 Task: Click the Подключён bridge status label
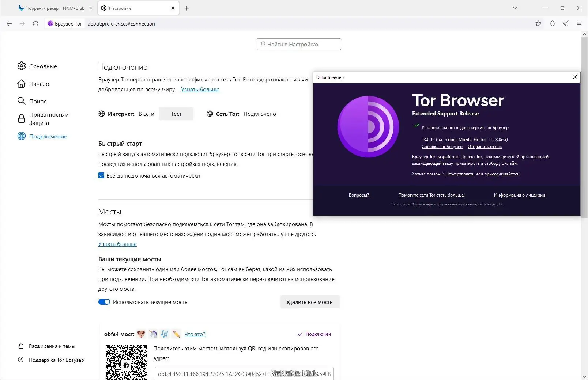click(314, 334)
